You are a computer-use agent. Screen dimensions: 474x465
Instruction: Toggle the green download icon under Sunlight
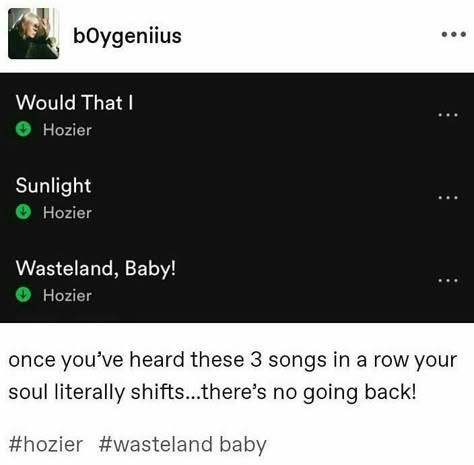23,212
